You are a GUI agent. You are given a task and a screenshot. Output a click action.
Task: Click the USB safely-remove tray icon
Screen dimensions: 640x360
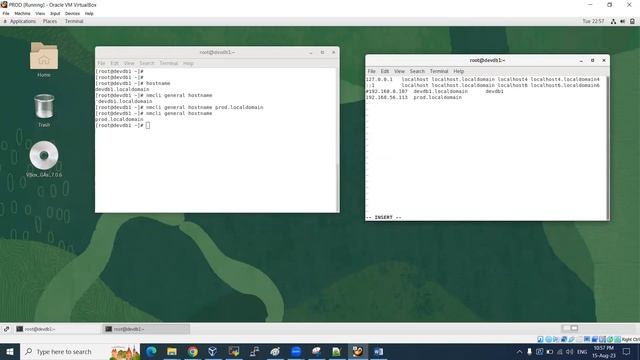(x=529, y=351)
